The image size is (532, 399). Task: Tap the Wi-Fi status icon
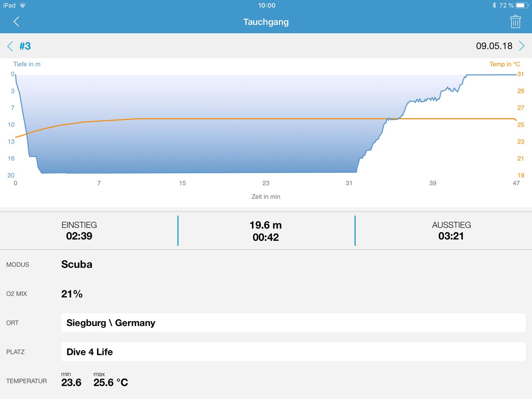coord(23,5)
